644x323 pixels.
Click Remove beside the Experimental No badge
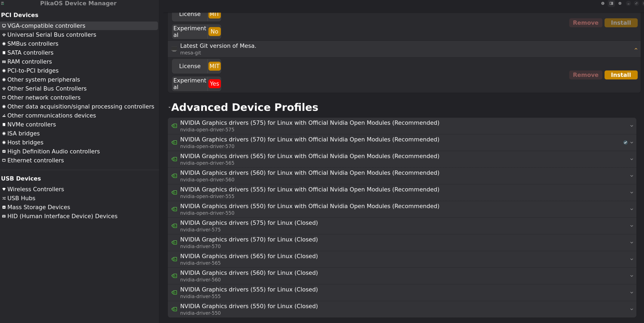[x=585, y=23]
